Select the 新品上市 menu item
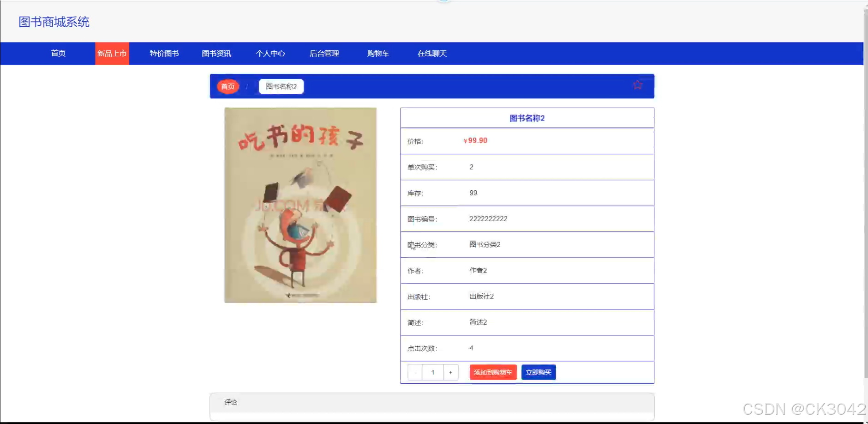This screenshot has width=868, height=424. pos(112,54)
